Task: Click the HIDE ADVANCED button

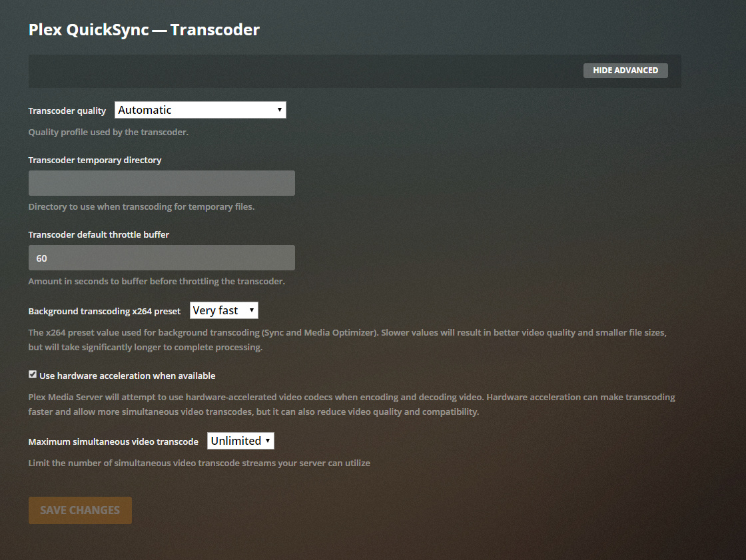Action: (625, 71)
